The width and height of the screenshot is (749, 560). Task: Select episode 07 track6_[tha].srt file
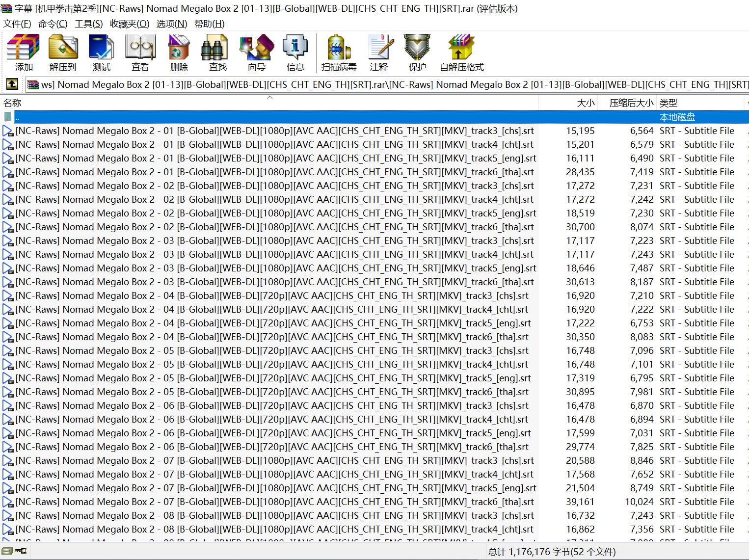[x=275, y=502]
